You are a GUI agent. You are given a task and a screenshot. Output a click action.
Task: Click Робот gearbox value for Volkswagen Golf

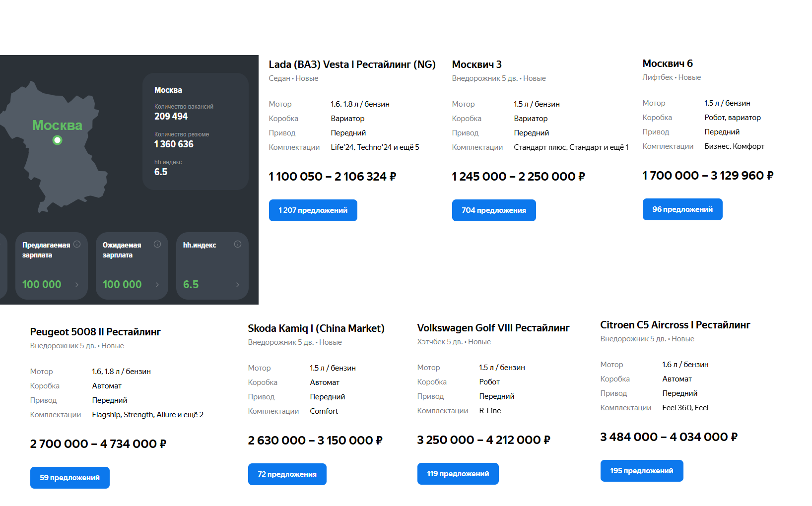tap(489, 382)
